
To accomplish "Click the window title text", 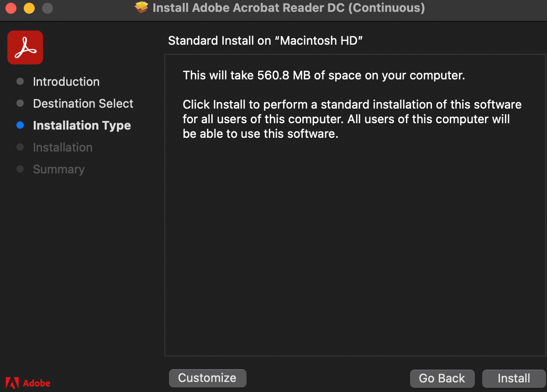I will [289, 8].
